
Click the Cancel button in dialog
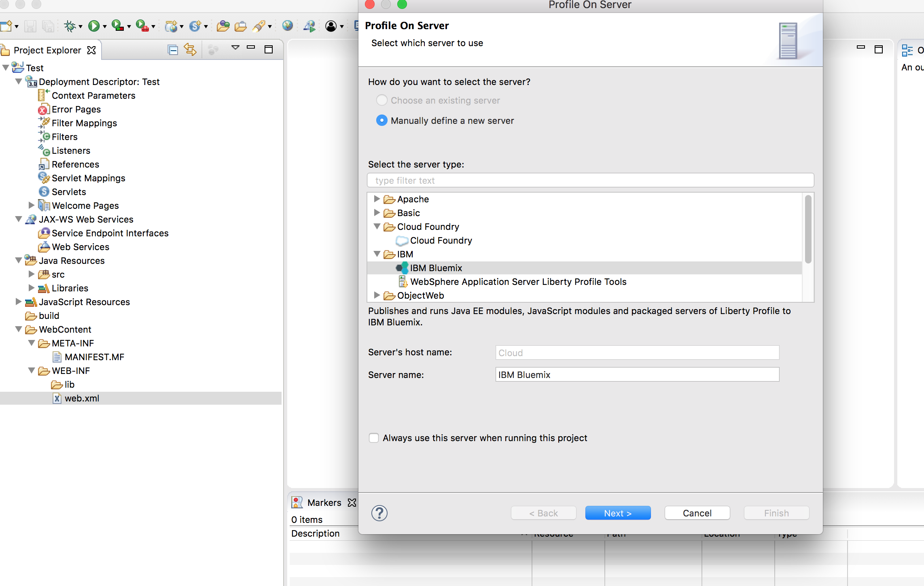pyautogui.click(x=697, y=513)
